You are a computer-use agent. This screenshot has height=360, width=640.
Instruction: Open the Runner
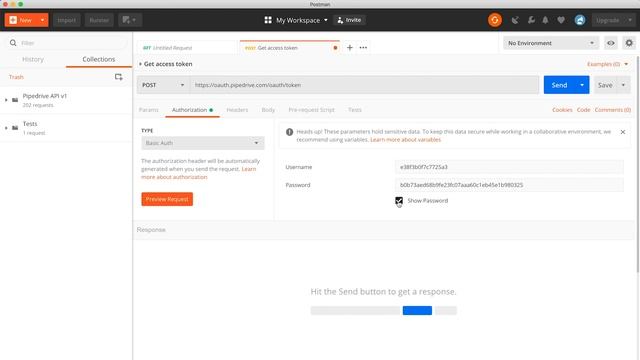pos(99,20)
